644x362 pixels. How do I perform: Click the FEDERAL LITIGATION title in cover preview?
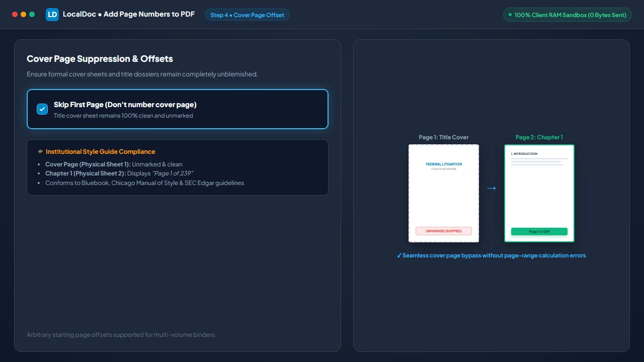point(444,164)
